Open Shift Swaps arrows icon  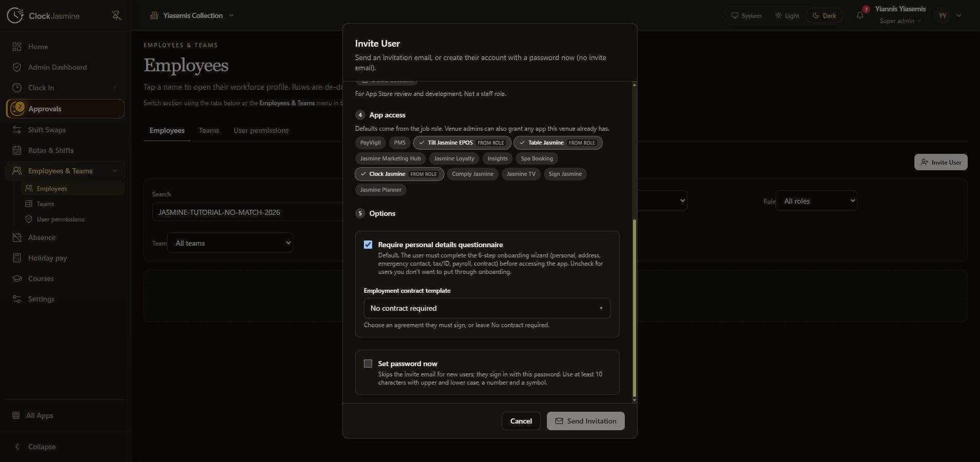[17, 130]
